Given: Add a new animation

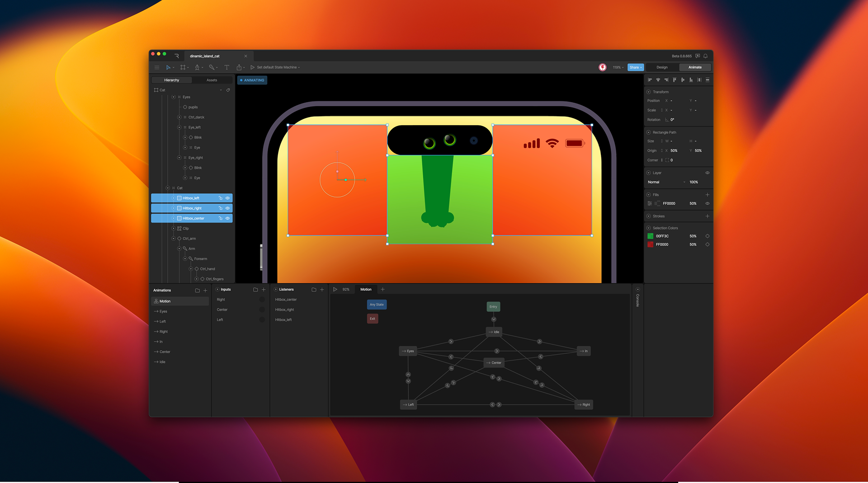Looking at the screenshot, I should [x=205, y=291].
